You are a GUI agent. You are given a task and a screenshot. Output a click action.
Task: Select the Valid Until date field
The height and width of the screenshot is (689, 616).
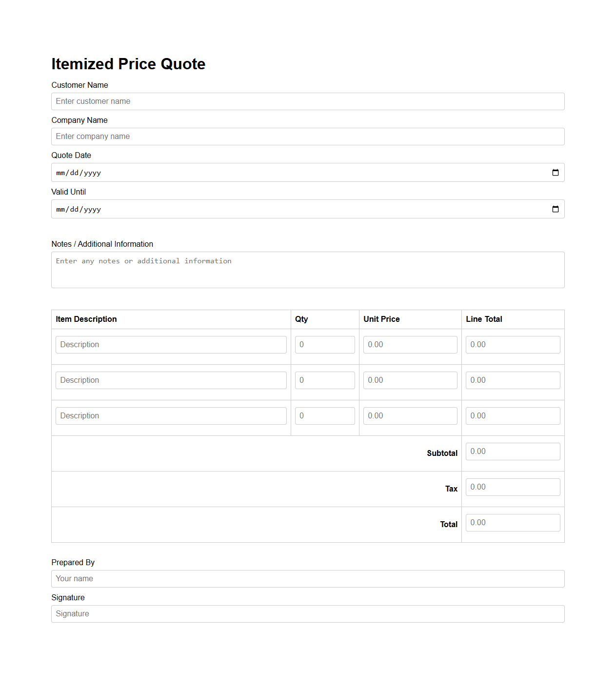[x=244, y=209]
